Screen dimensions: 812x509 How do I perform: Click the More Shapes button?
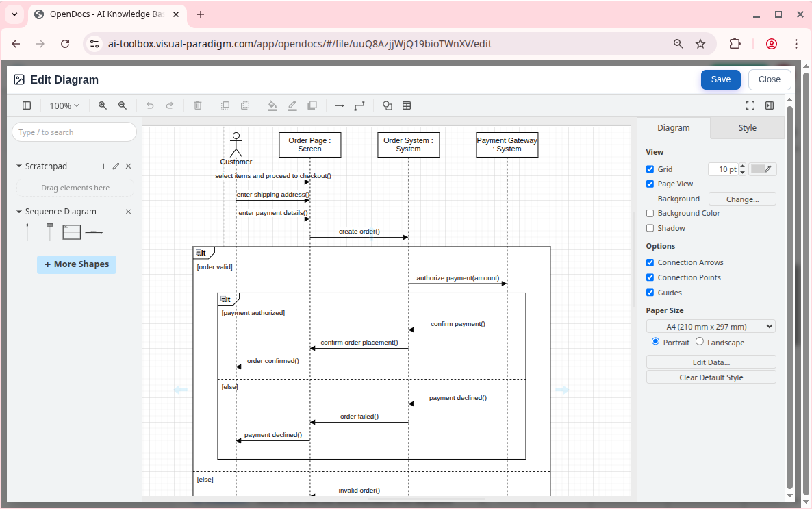(x=77, y=264)
